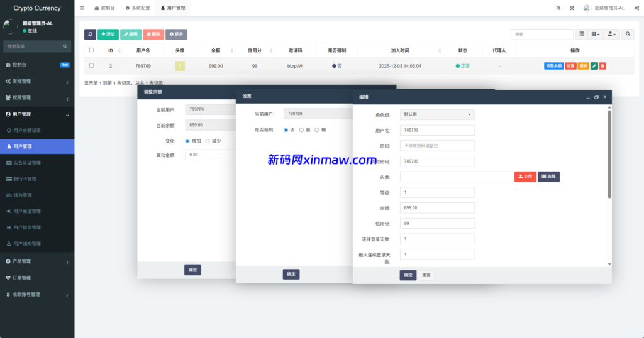Expand 常规管理 in the sidebar
This screenshot has width=644, height=338.
pyautogui.click(x=37, y=81)
